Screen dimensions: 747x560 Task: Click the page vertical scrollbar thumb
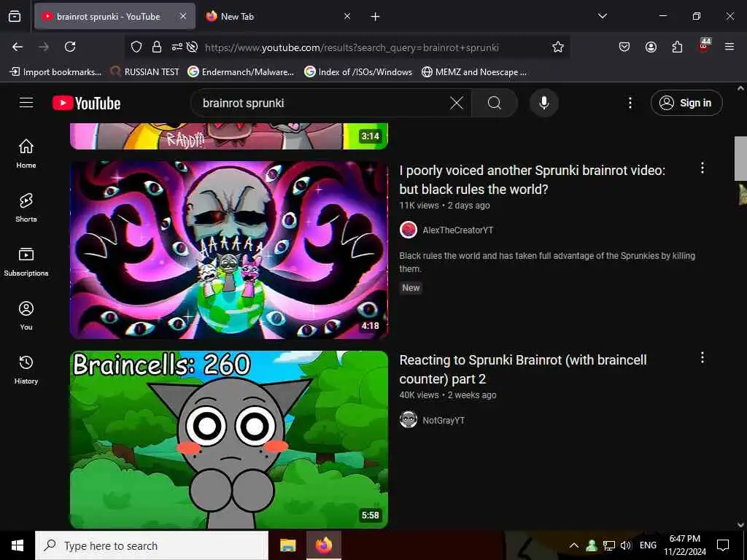(x=740, y=158)
